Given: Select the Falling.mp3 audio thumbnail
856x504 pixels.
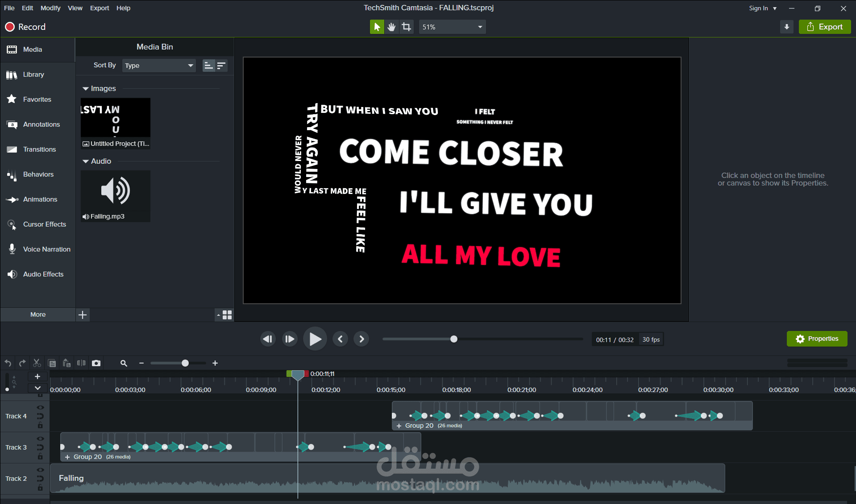Looking at the screenshot, I should click(x=116, y=196).
